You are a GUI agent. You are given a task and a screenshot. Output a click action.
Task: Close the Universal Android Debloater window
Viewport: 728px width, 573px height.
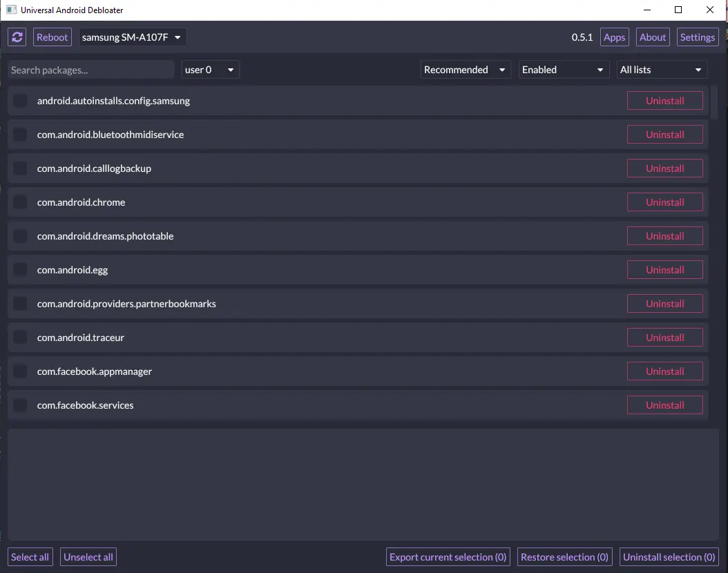[x=710, y=10]
